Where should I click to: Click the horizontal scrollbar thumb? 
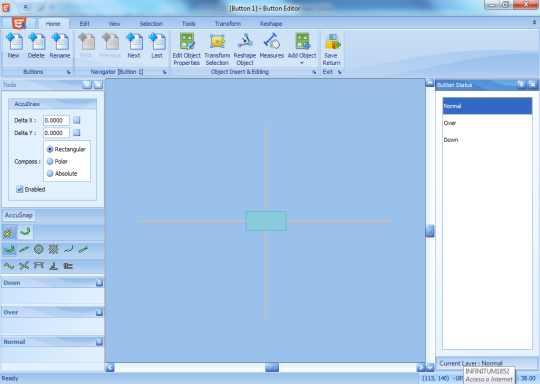coord(272,368)
